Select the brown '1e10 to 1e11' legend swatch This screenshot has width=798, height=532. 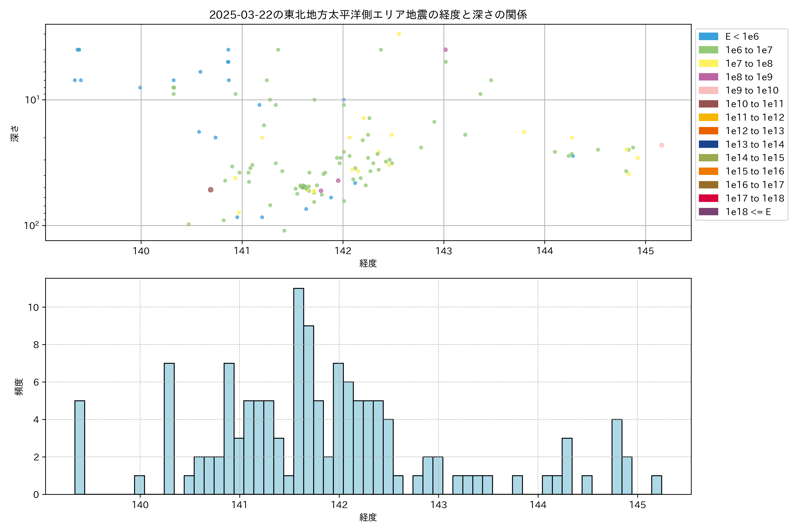coord(708,104)
